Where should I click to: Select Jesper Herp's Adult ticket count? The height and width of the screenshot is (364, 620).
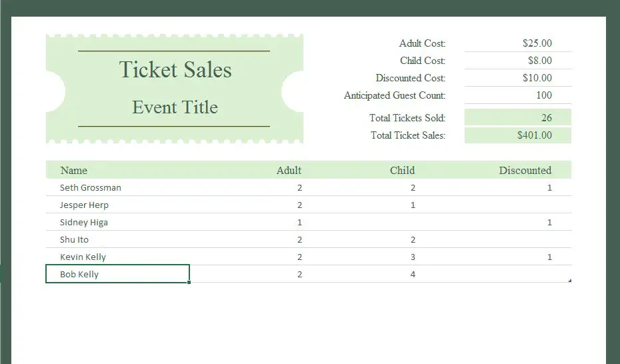[x=299, y=205]
